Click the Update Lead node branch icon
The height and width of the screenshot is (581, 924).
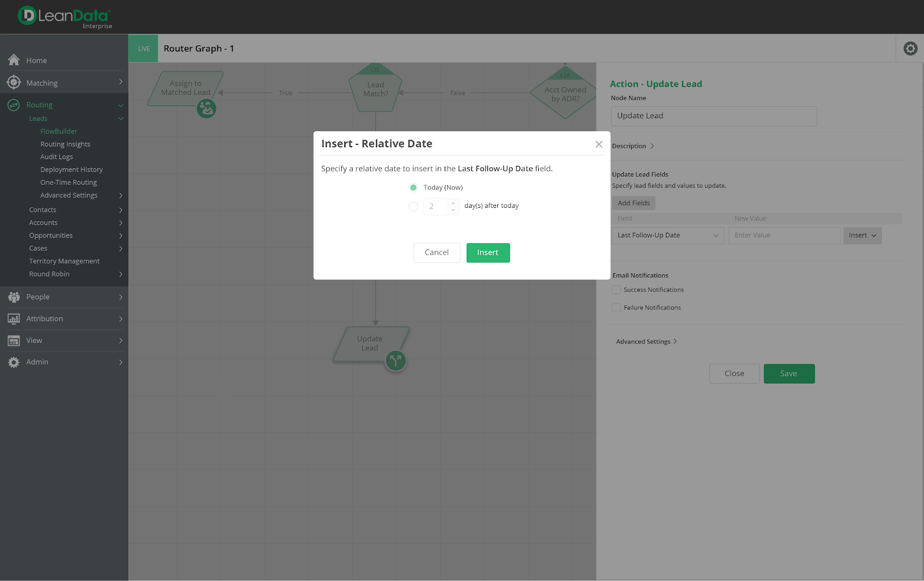click(x=396, y=361)
